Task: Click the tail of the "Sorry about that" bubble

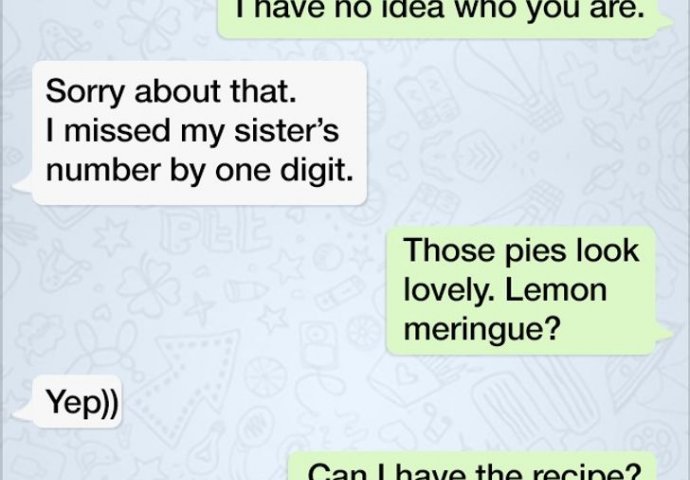Action: click(23, 183)
